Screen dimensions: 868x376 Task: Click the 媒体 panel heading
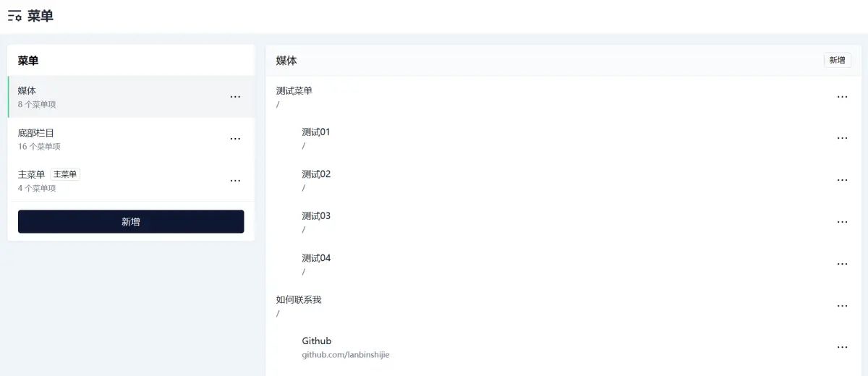pyautogui.click(x=286, y=61)
